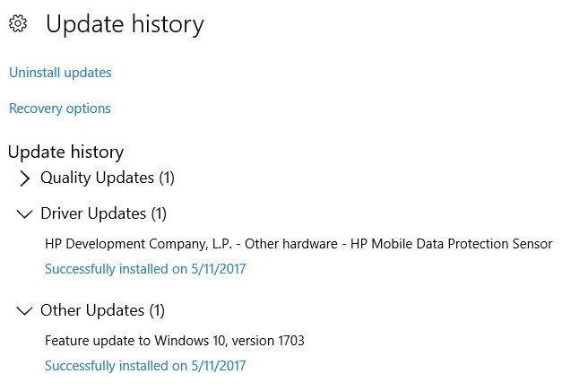Viewport: 588px width, 391px height.
Task: Click the Update history section heading
Action: (65, 152)
